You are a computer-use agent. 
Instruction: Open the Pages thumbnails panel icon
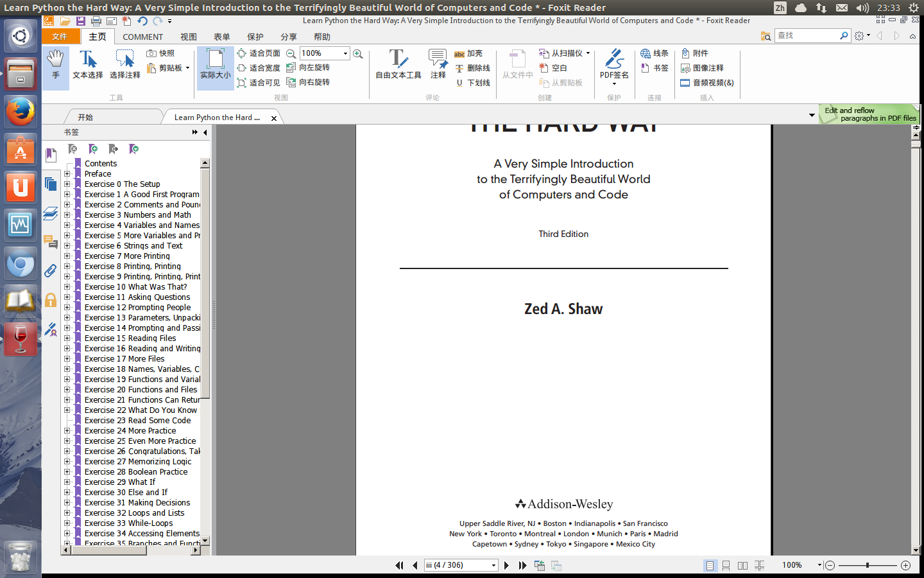pyautogui.click(x=51, y=184)
